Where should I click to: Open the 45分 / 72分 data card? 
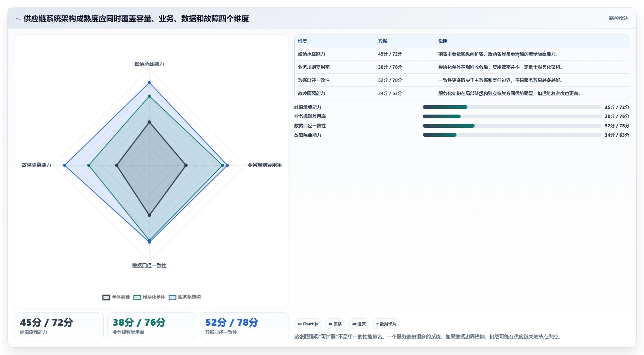(59, 326)
